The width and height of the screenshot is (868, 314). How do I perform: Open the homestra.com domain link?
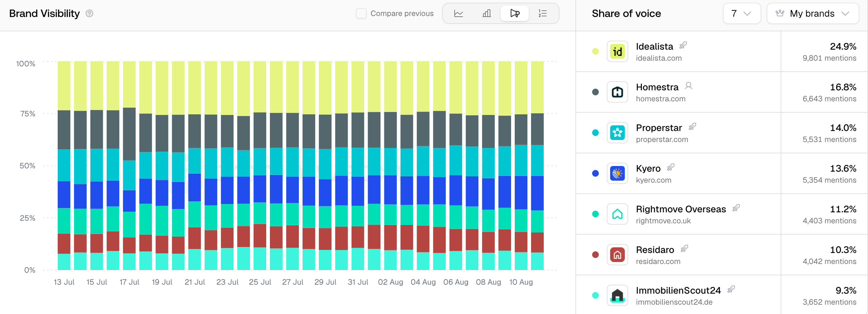click(x=661, y=99)
